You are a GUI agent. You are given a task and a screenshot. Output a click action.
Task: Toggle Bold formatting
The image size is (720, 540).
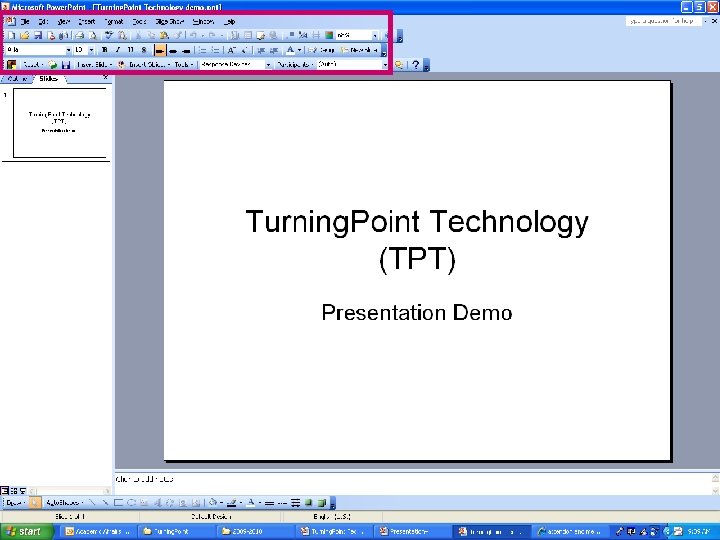coord(105,50)
